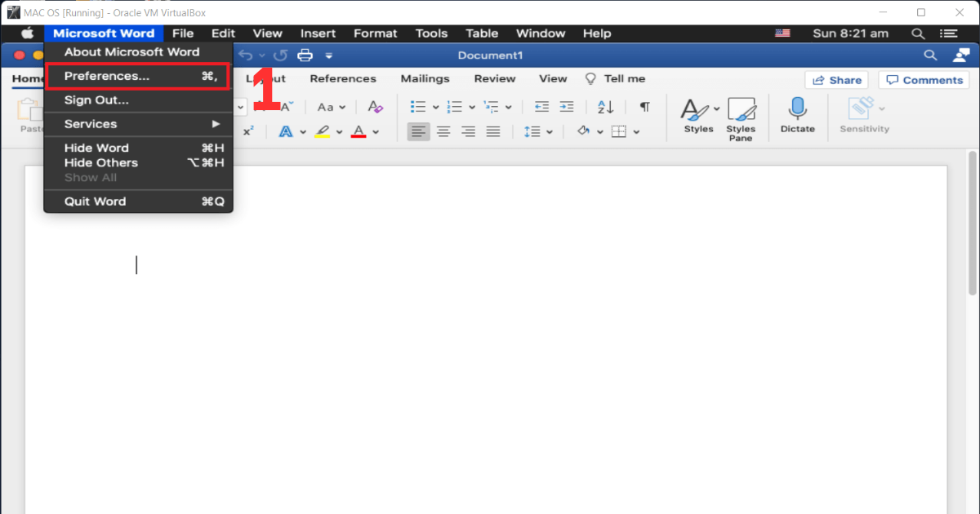The height and width of the screenshot is (514, 980).
Task: Choose Hide Word
Action: tap(138, 148)
